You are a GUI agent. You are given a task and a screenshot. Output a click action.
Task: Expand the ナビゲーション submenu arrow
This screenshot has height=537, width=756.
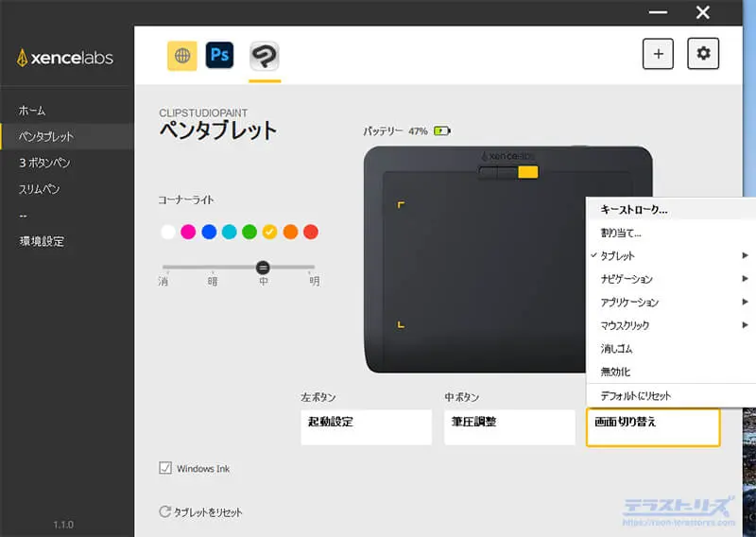(745, 279)
